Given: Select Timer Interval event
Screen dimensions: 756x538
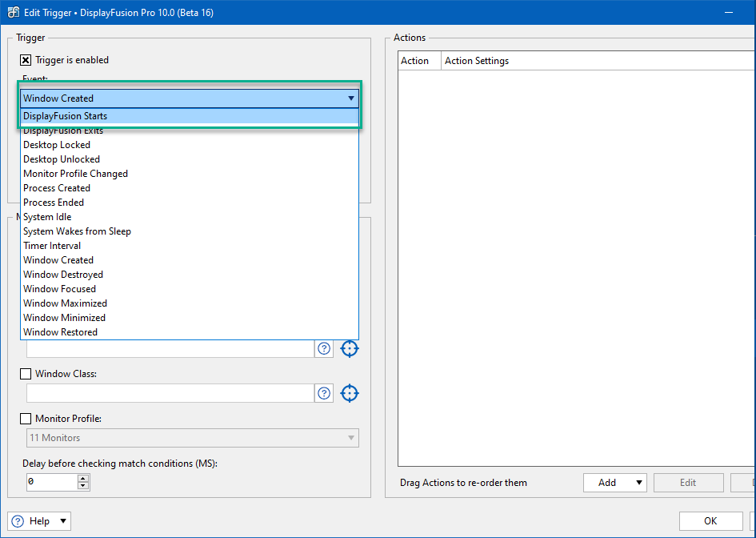Looking at the screenshot, I should point(190,246).
